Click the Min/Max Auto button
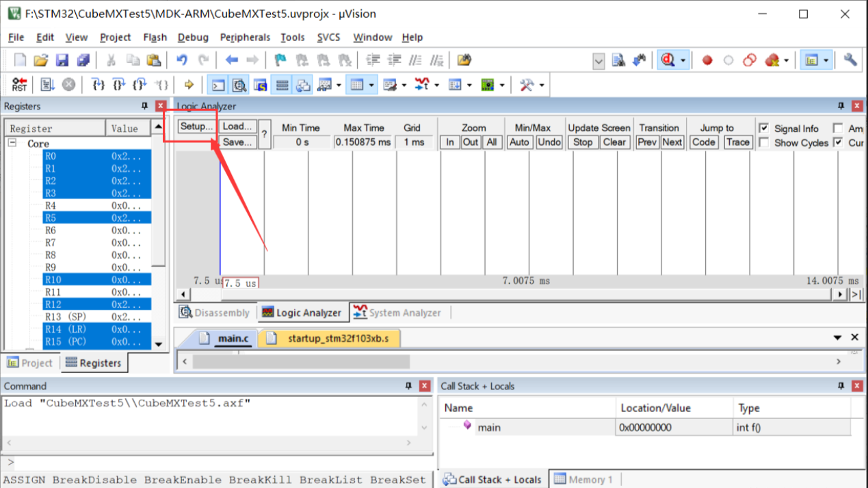Screen dimensions: 868x488 pyautogui.click(x=519, y=142)
